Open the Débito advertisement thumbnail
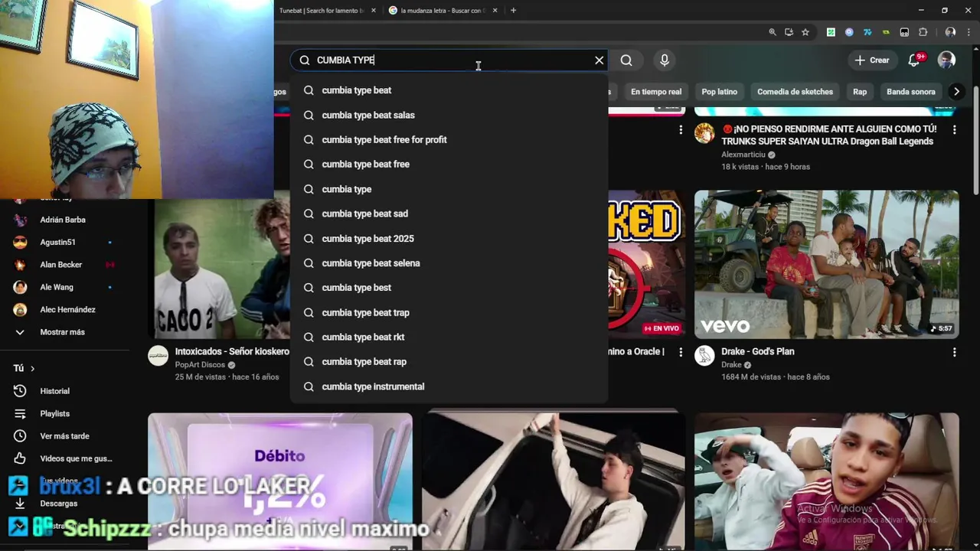This screenshot has width=980, height=551. [279, 481]
